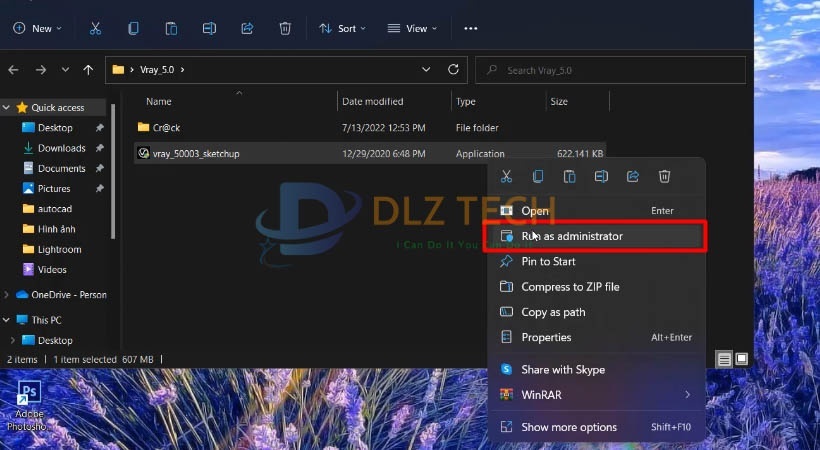Collapse the This PC tree node
This screenshot has width=820, height=450.
6,320
